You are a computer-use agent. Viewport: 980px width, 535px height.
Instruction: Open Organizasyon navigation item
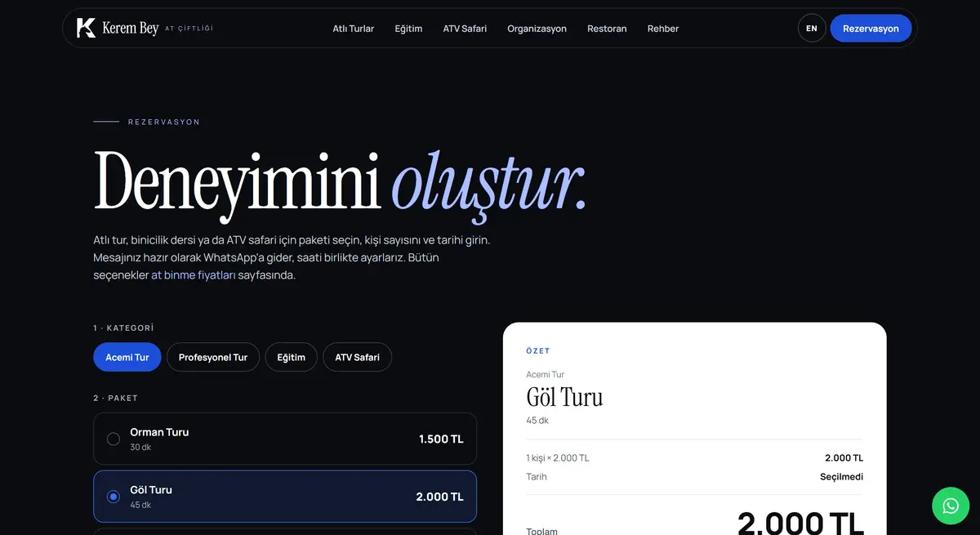click(x=537, y=29)
